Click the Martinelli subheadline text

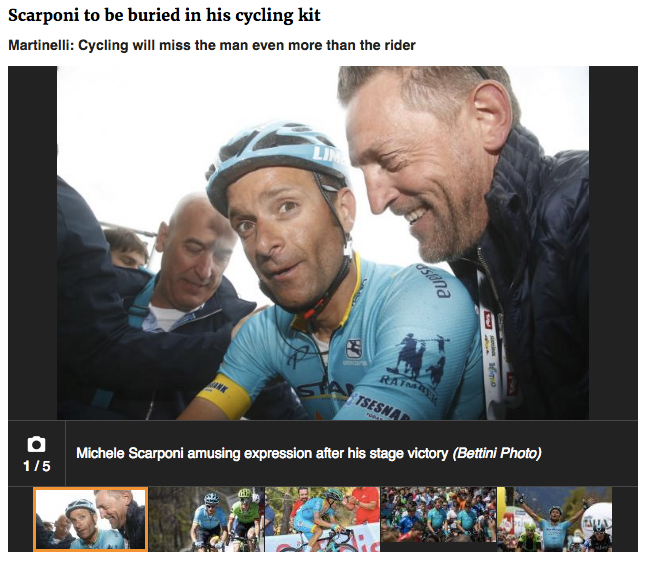(211, 45)
